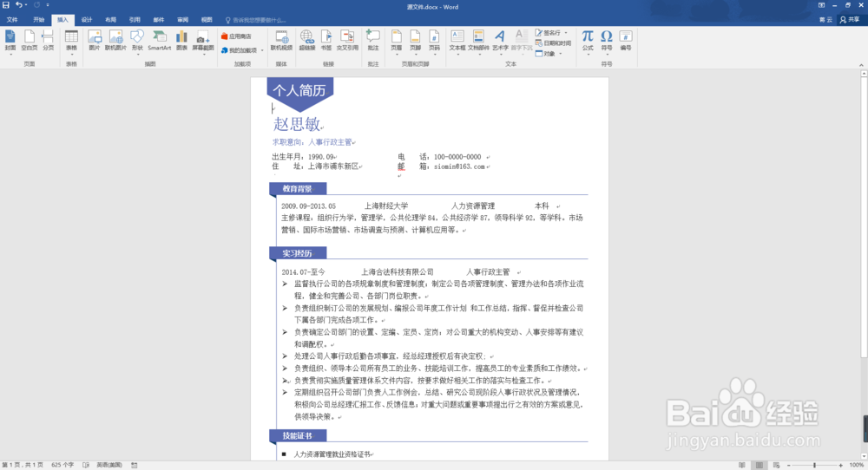Click the 教育背景 section heading

(x=297, y=188)
